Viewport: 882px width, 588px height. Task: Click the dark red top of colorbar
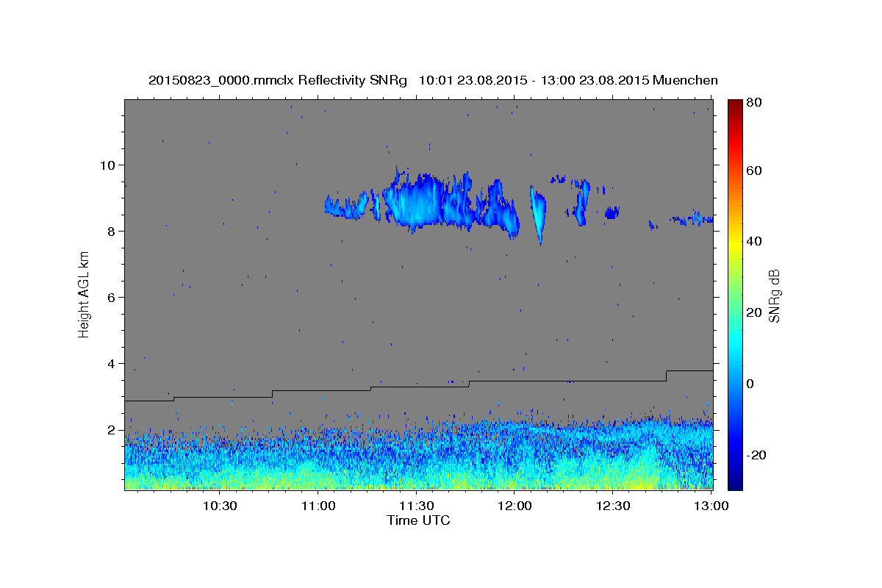tap(734, 105)
